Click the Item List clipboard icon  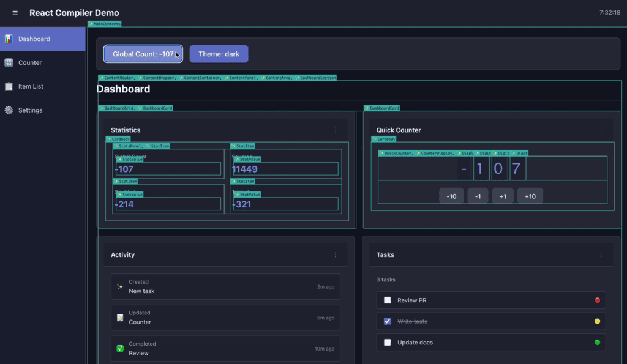coord(9,87)
